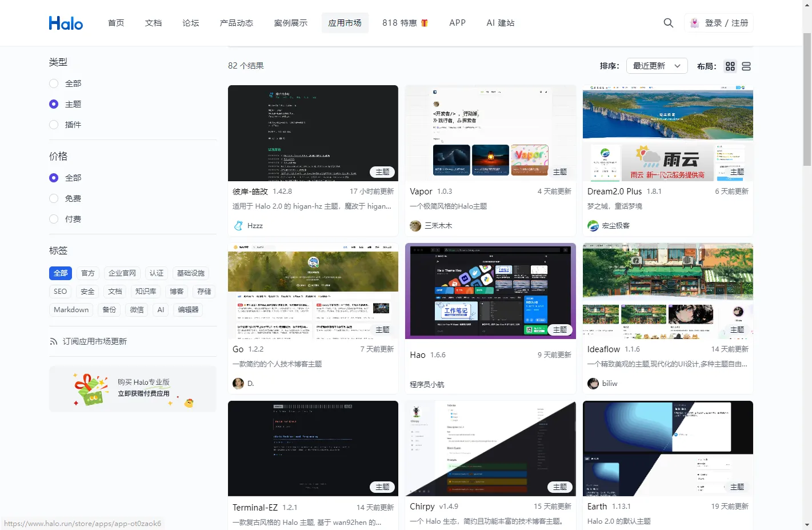
Task: Open Earth theme thumbnail
Action: (668, 448)
